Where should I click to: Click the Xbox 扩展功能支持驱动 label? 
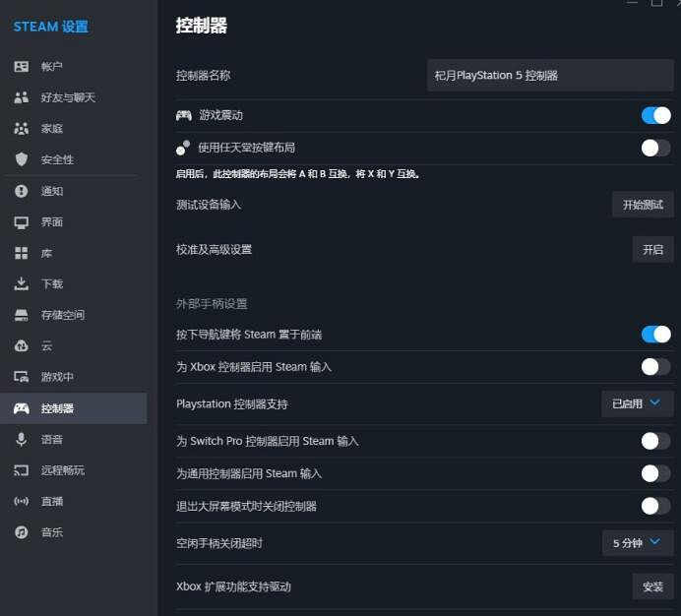(x=233, y=586)
